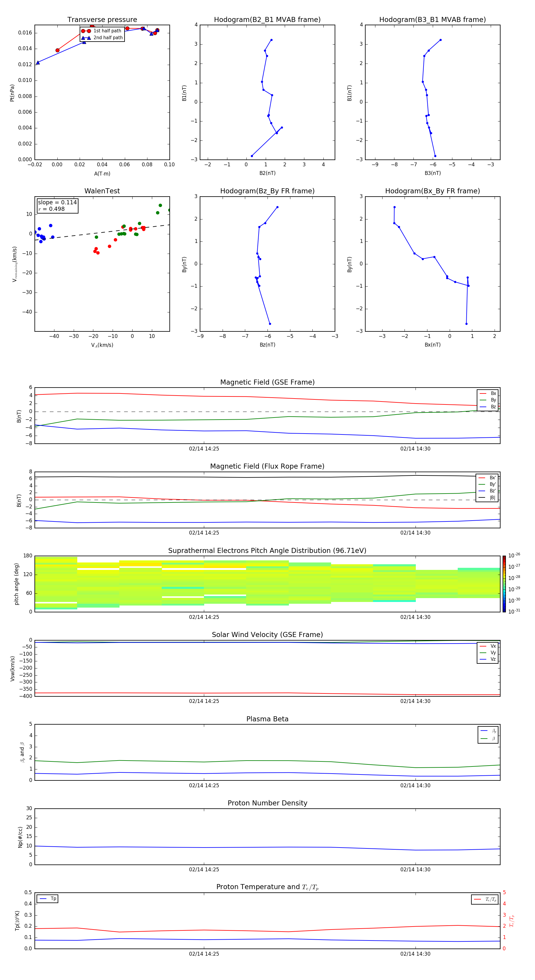The width and height of the screenshot is (535, 980).
Task: Click the "Proton Temperature and Te/Tp" title
Action: coord(267,887)
